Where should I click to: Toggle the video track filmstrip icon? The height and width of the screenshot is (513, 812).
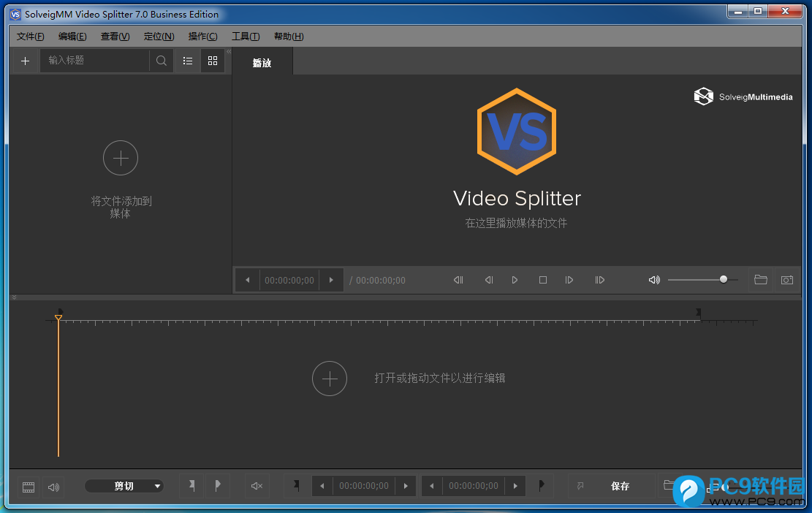click(x=29, y=487)
